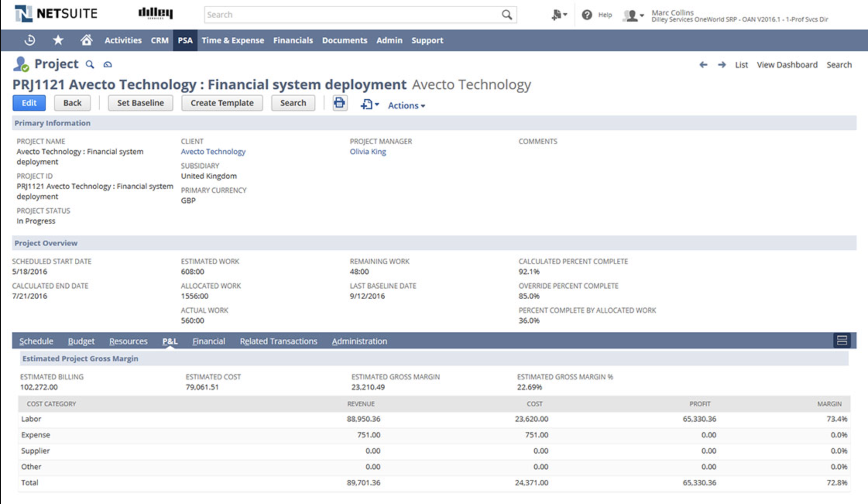This screenshot has height=504, width=868.
Task: Toggle the subtab layout icon at right
Action: point(842,341)
